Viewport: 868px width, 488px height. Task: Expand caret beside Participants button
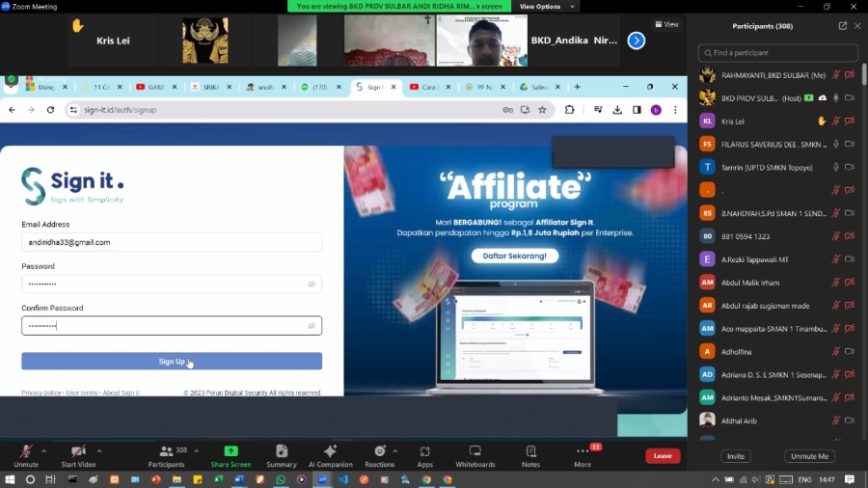click(x=196, y=451)
